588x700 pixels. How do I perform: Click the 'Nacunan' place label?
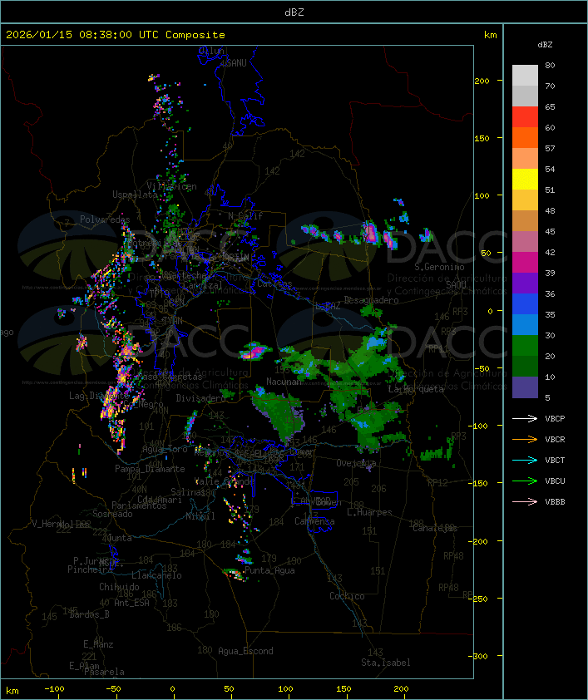point(284,382)
